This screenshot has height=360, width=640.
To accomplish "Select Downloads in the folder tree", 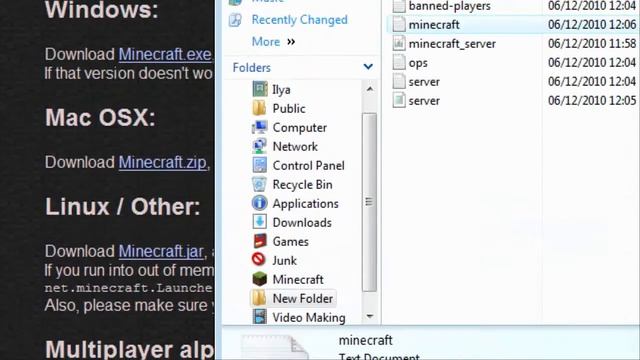I will pos(302,222).
